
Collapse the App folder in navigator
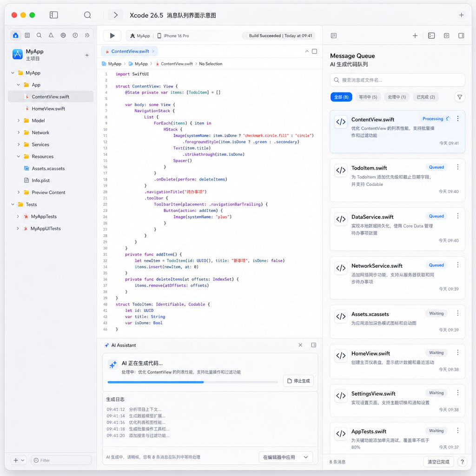[x=19, y=85]
